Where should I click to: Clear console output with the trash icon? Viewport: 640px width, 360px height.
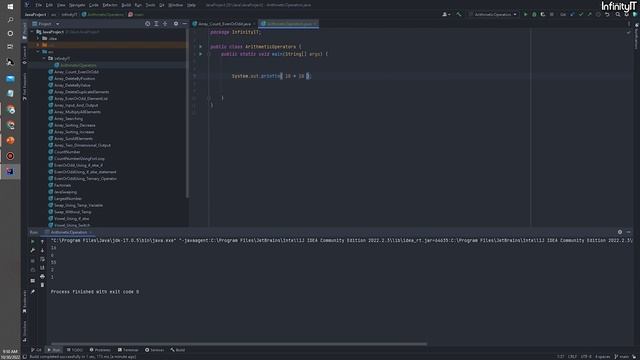[42, 285]
